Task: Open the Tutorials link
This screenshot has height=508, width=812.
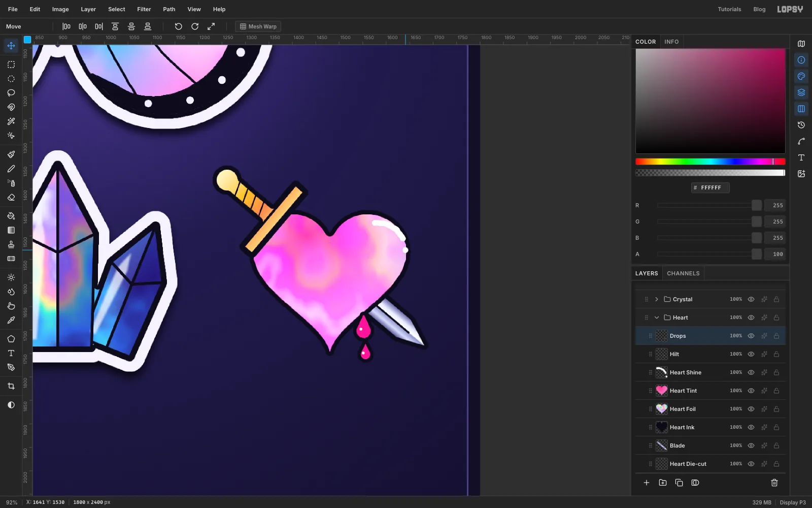Action: pos(729,9)
